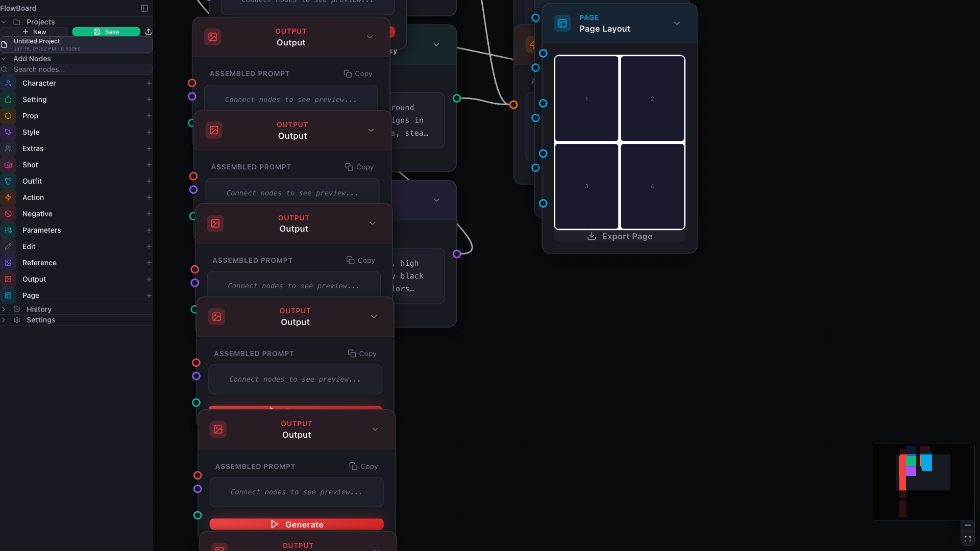
Task: Click the Parameters sliders icon
Action: click(8, 230)
